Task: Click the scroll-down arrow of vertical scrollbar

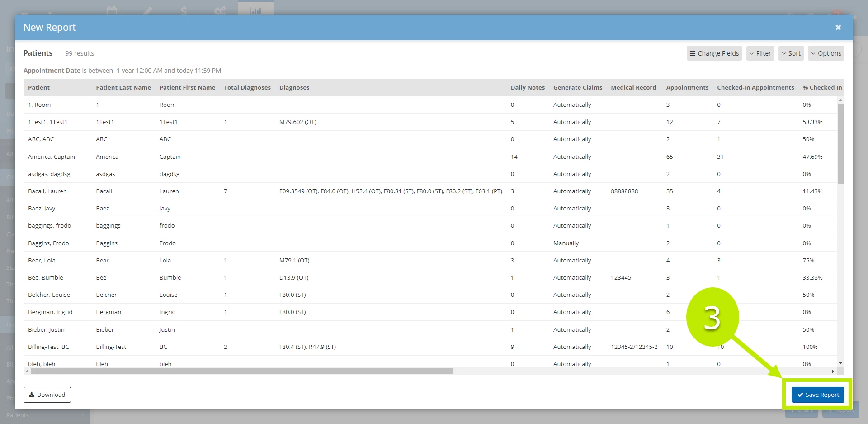Action: pos(840,363)
